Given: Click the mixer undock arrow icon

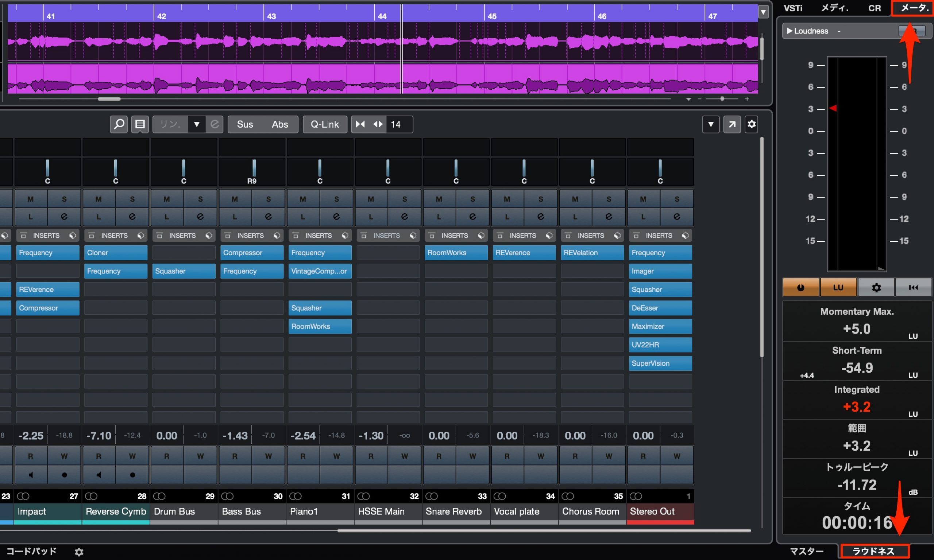Looking at the screenshot, I should click(x=732, y=124).
